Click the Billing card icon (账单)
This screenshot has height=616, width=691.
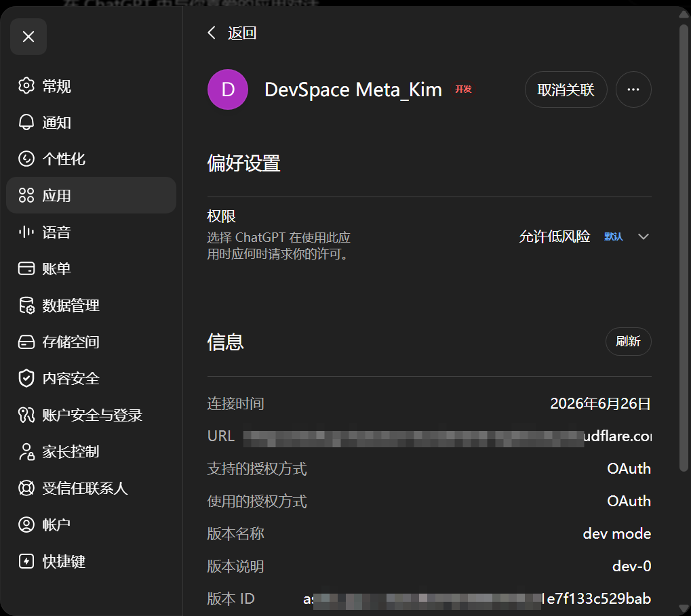pyautogui.click(x=26, y=268)
